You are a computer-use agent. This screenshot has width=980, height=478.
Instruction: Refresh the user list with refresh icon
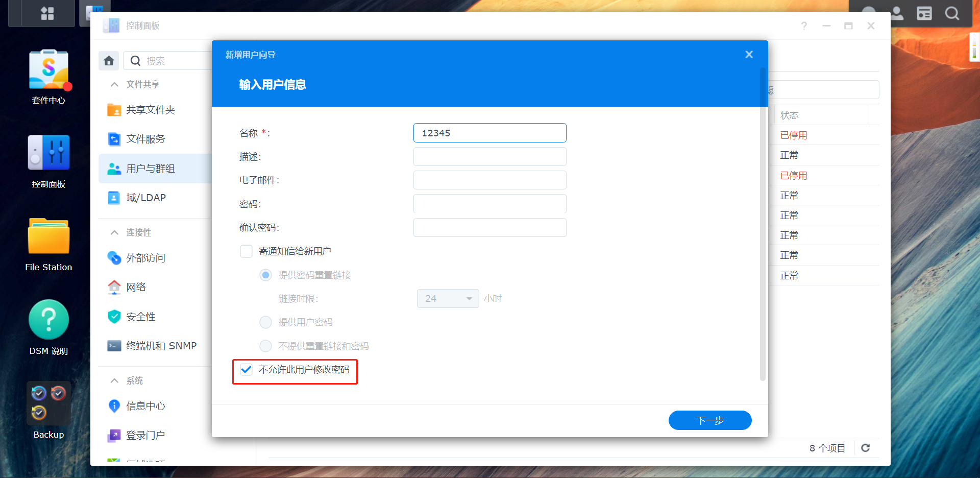pos(866,448)
